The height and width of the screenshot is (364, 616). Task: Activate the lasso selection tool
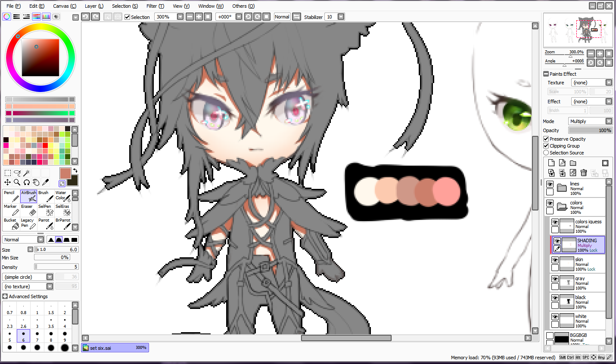click(17, 173)
